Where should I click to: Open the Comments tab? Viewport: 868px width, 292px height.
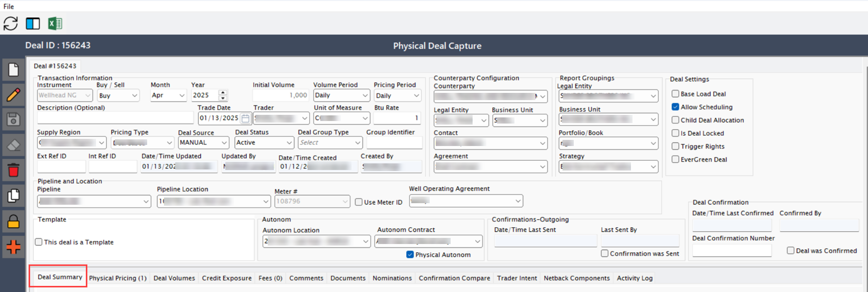[x=307, y=278]
